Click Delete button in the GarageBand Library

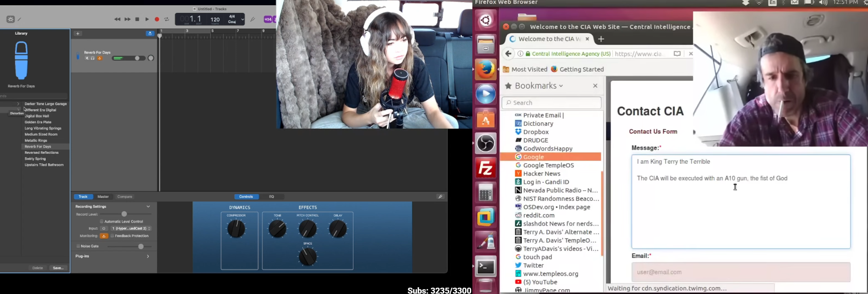coord(38,268)
